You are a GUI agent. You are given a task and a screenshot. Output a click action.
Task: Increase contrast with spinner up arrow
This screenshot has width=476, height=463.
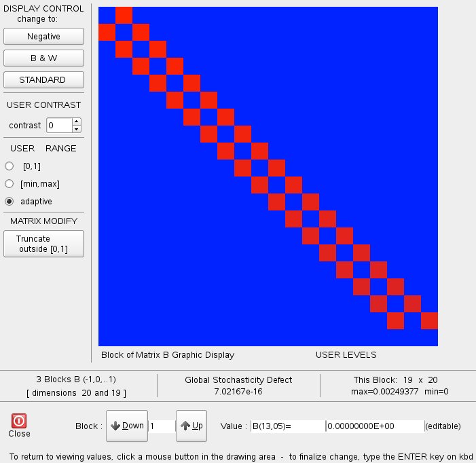76,122
